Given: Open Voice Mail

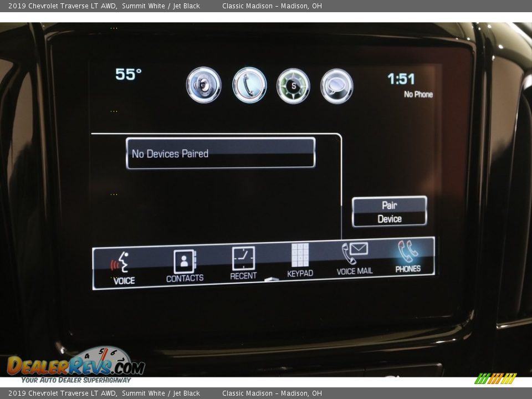Looking at the screenshot, I should [x=355, y=259].
